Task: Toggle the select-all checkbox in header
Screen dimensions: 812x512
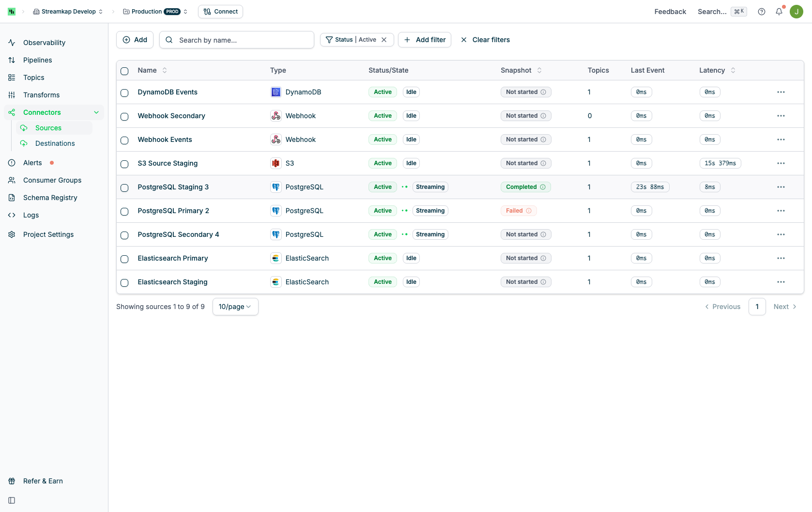Action: 124,71
